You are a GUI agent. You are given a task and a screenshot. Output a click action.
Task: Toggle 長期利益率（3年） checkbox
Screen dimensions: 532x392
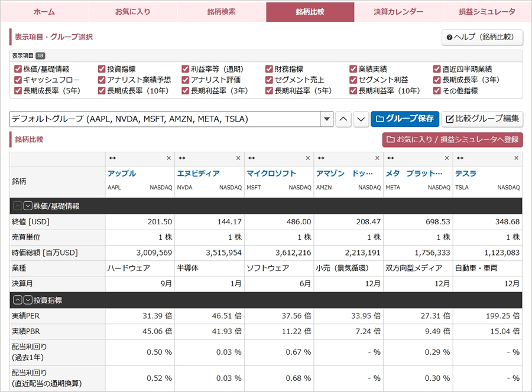(185, 91)
